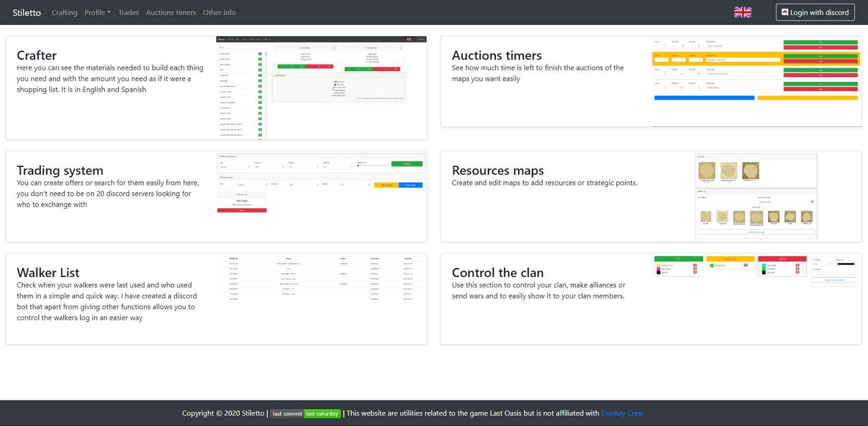The image size is (868, 426).
Task: Open Auctions timers in navbar
Action: pos(171,12)
